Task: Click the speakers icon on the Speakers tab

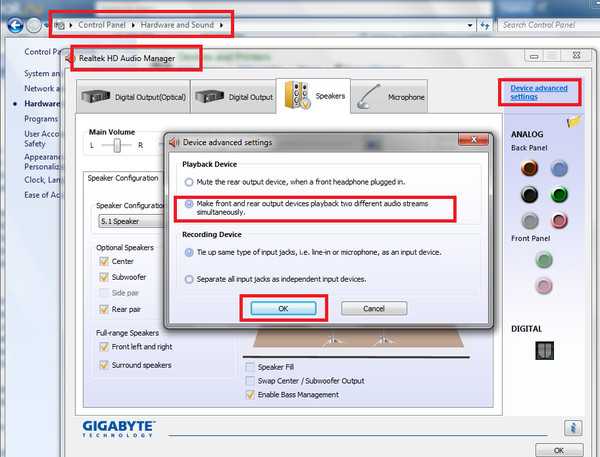Action: pyautogui.click(x=297, y=95)
